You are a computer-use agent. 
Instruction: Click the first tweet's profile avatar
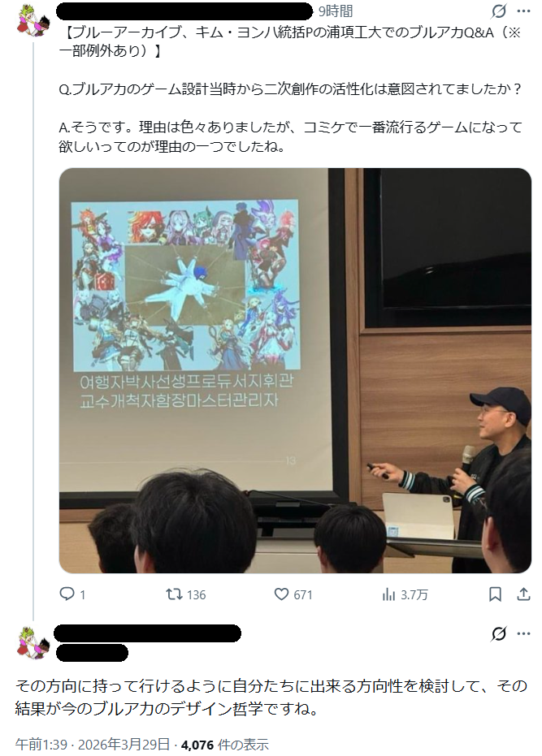(33, 19)
